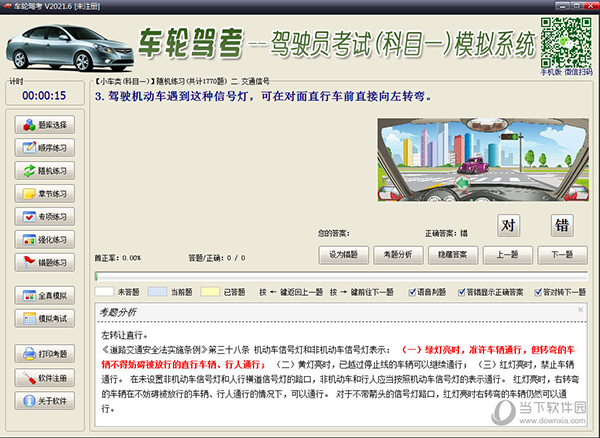Go to 下一题 next question
The image size is (600, 438).
[562, 254]
